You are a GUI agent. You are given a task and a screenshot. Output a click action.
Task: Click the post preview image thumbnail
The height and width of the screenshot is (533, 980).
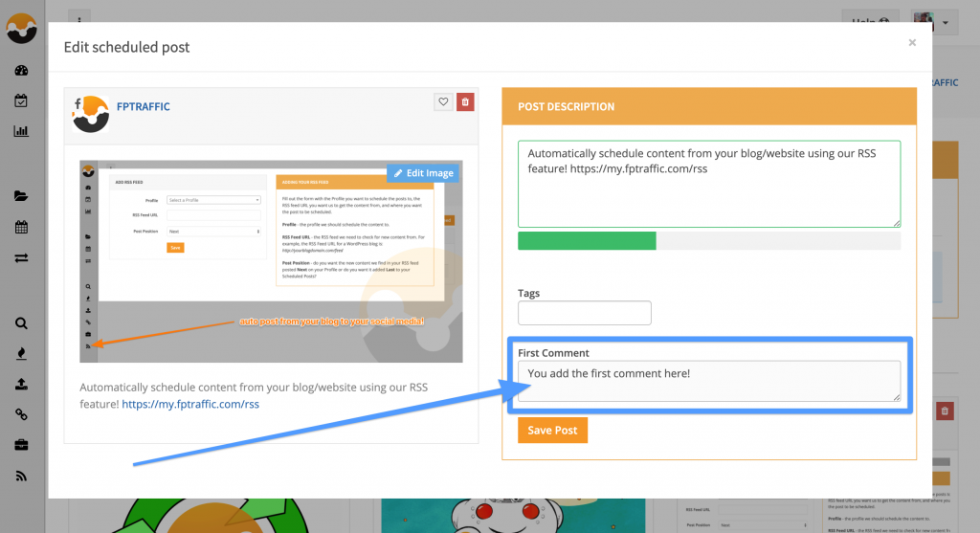271,261
